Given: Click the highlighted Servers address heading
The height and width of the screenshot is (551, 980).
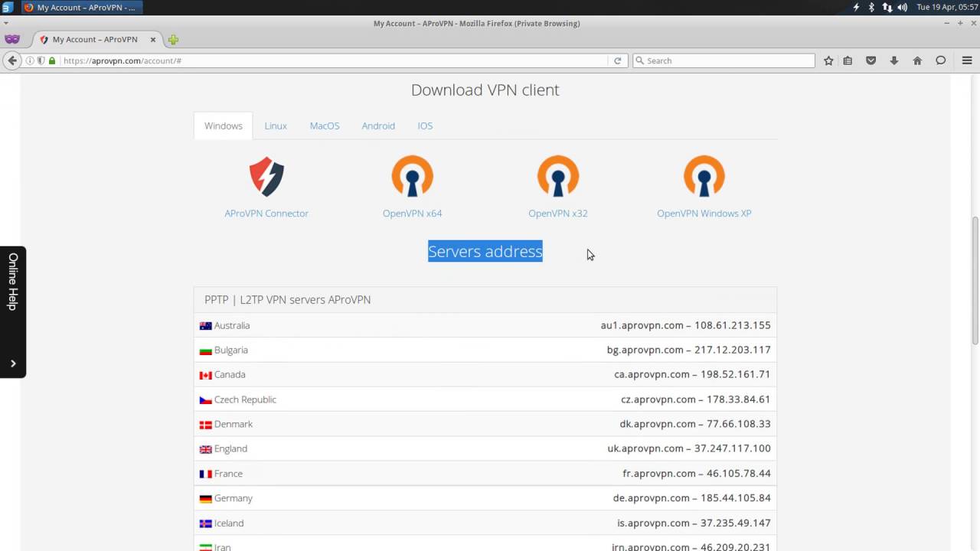Looking at the screenshot, I should click(x=485, y=251).
